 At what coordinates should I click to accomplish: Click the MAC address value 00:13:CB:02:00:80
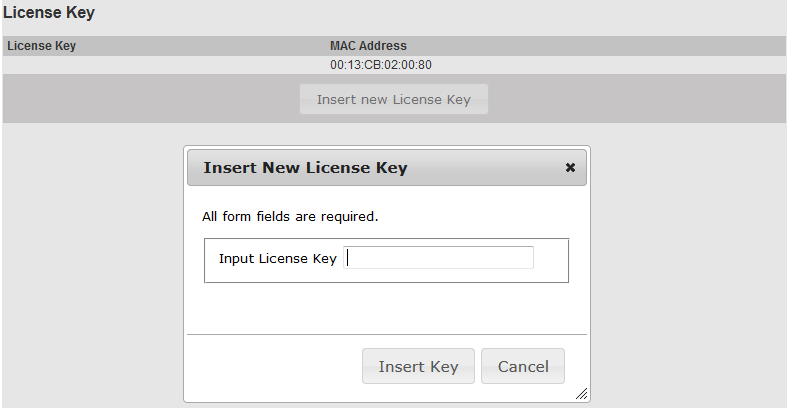coord(381,65)
